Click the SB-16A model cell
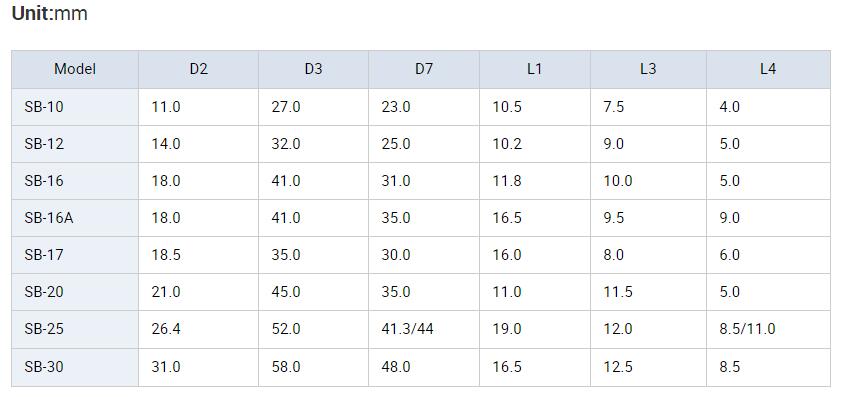Viewport: 841px width, 397px height. [x=48, y=218]
